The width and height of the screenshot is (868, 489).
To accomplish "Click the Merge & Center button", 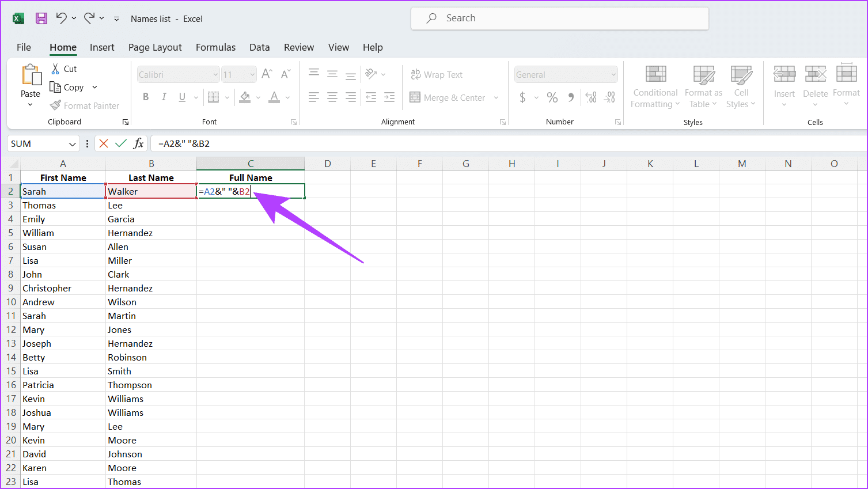I will click(448, 97).
